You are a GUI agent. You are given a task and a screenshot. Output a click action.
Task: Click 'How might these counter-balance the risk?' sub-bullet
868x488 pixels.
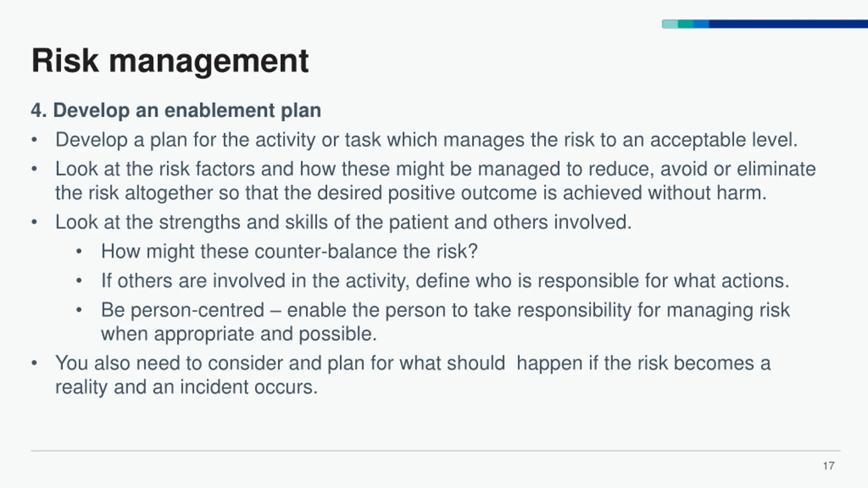289,251
